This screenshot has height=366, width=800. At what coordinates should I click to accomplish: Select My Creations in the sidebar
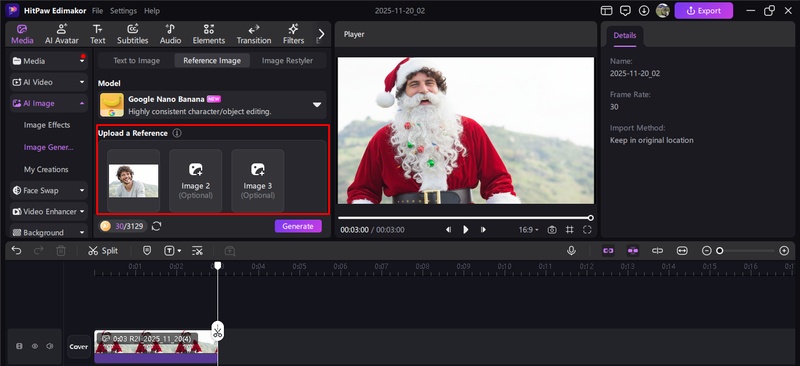tap(46, 169)
